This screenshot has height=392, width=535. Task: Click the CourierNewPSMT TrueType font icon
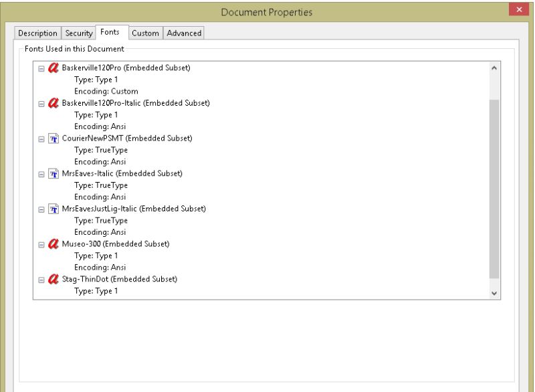coord(53,138)
